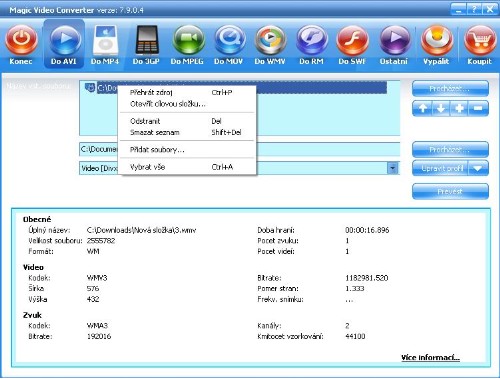Choose the Do 3GP phone icon

pyautogui.click(x=146, y=40)
